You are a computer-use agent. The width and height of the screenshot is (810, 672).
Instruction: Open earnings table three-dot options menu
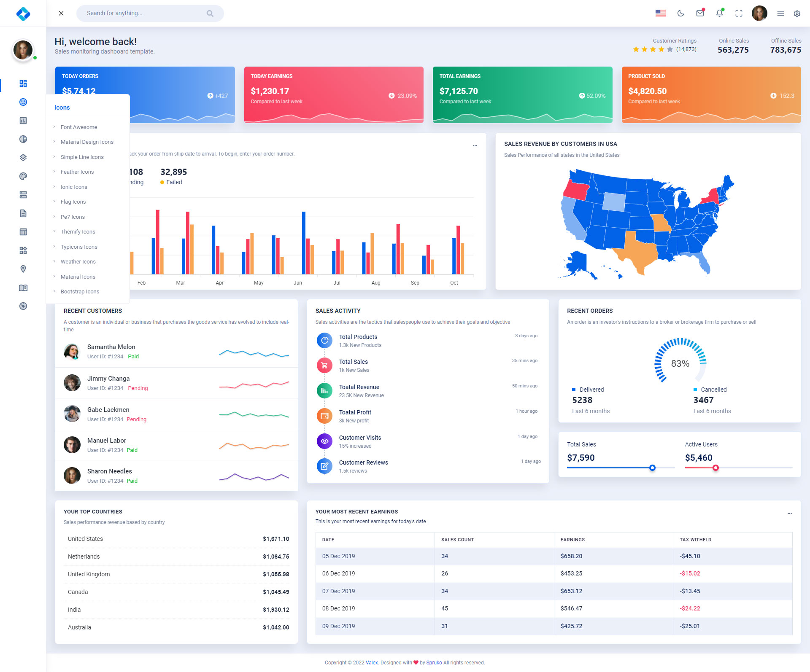click(789, 513)
